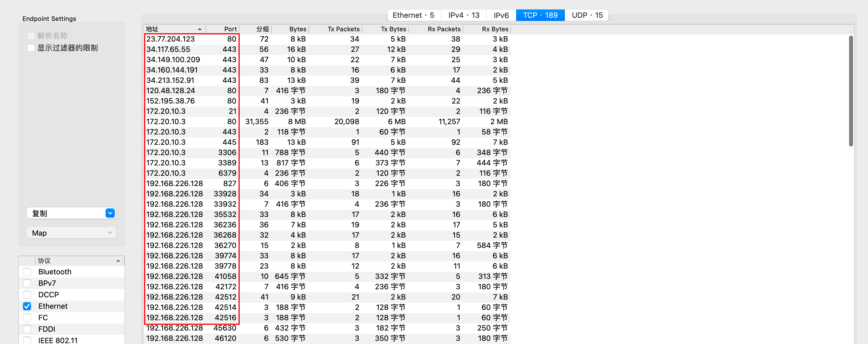Viewport: 868px width, 344px height.
Task: Sort by Tx Bytes column header
Action: pyautogui.click(x=385, y=29)
